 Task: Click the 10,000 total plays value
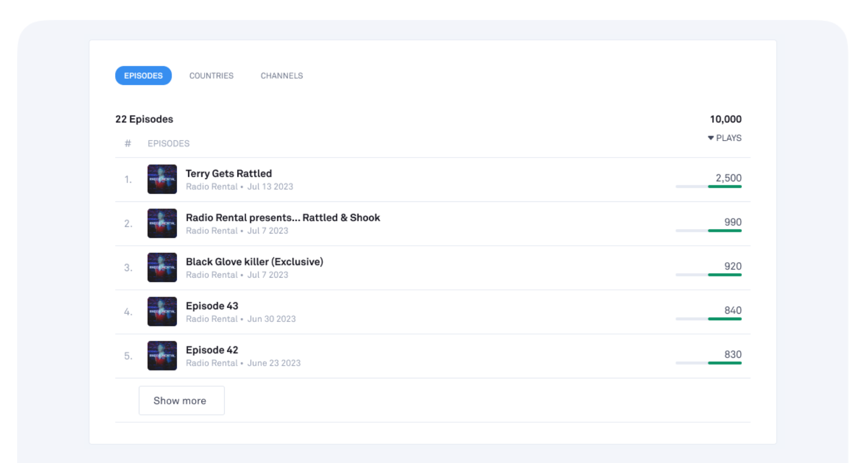725,119
